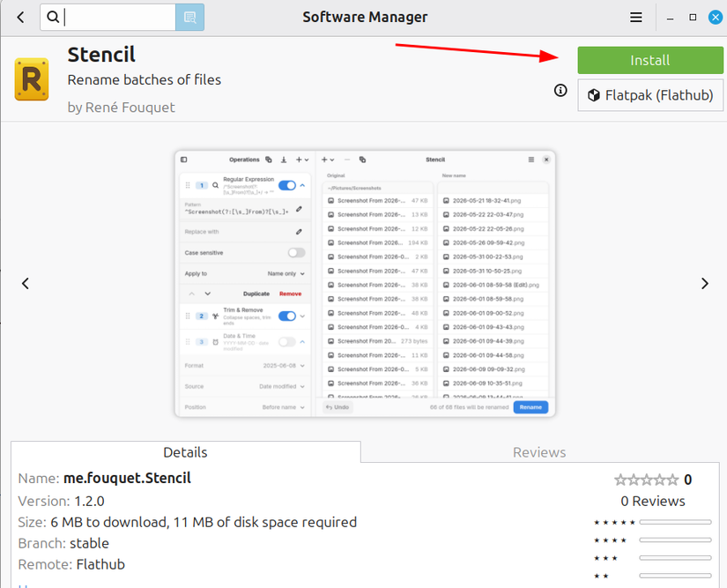Open the Flatpak (Flathub) source selector

[x=650, y=95]
